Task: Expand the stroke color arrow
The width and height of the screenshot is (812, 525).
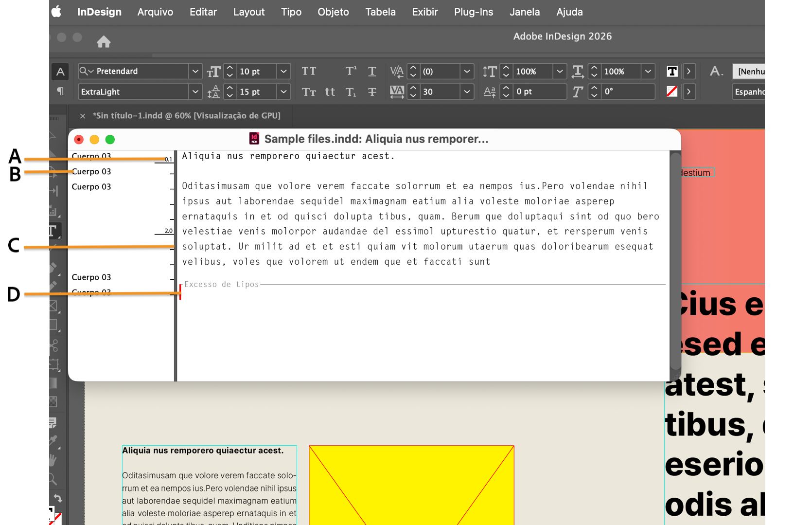Action: (688, 91)
